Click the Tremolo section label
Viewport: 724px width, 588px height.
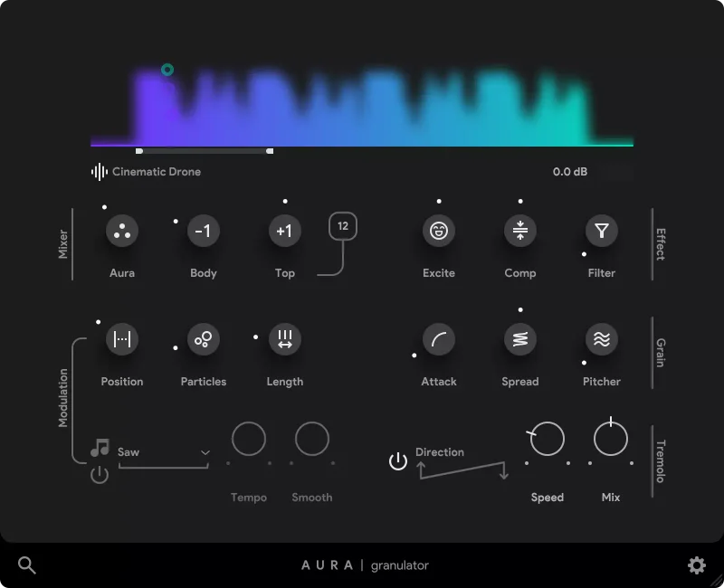pyautogui.click(x=662, y=461)
